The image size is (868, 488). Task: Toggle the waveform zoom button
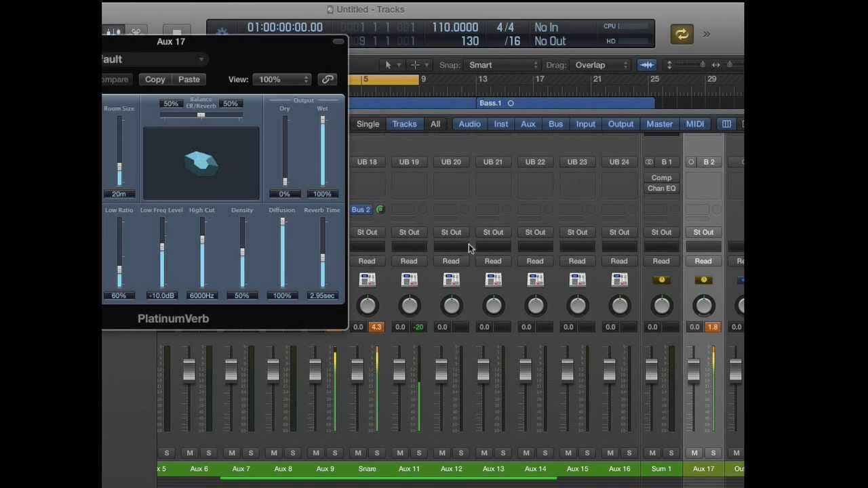646,65
